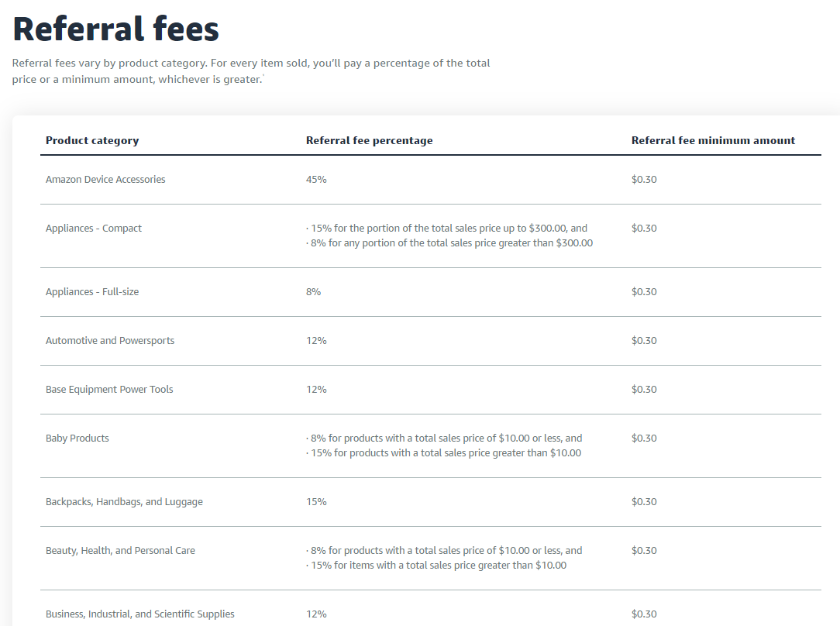Select the Automotive and Powersports category

coord(110,340)
